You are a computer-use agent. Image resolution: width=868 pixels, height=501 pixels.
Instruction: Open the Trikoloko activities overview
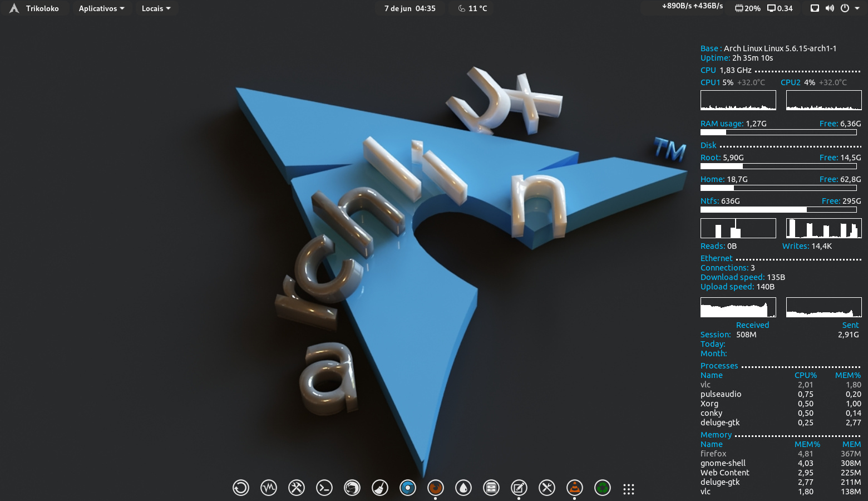click(34, 8)
